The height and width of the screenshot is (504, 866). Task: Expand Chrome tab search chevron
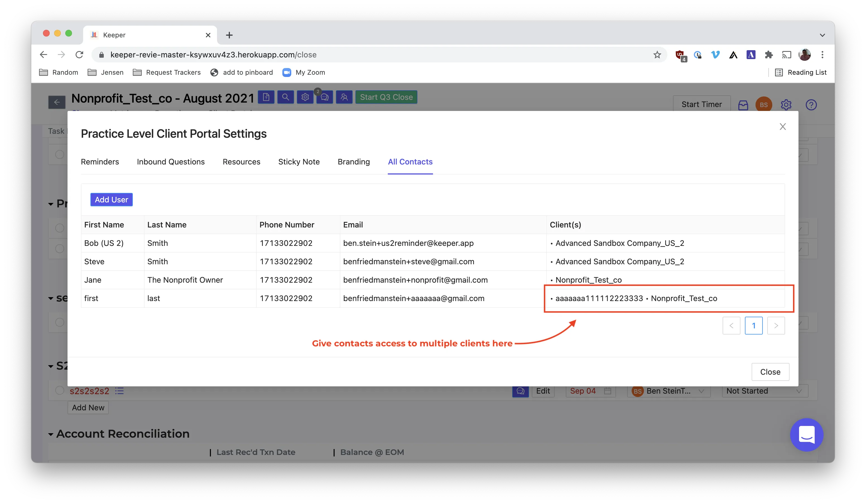tap(822, 35)
